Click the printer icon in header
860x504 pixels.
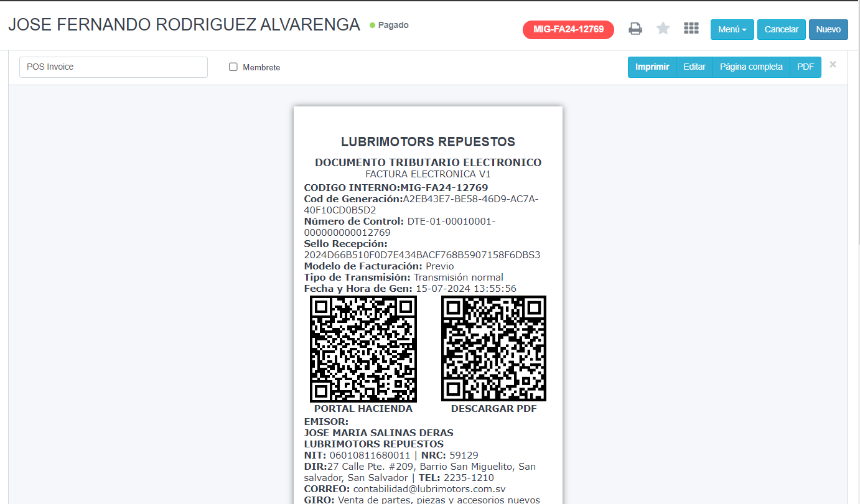click(x=635, y=29)
